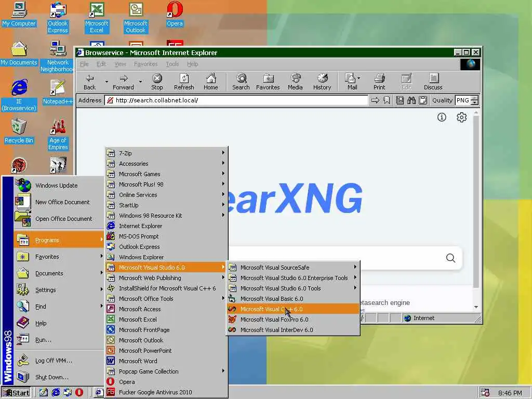This screenshot has width=532, height=399.
Task: Launch Microsoft FrontPage from Programs menu
Action: tap(166, 330)
